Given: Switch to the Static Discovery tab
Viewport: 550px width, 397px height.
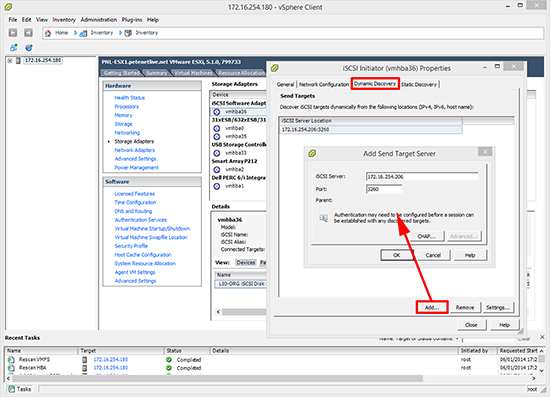Looking at the screenshot, I should 419,85.
